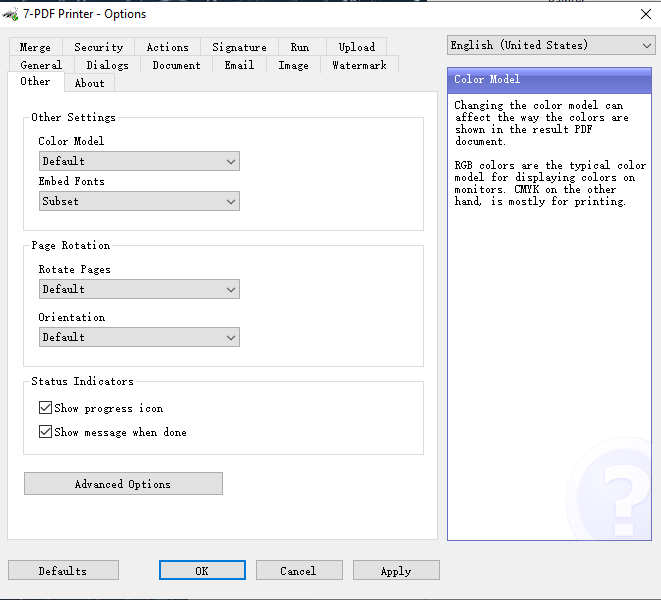Switch to the Upload tab
Viewport: 661px width, 600px height.
357,47
